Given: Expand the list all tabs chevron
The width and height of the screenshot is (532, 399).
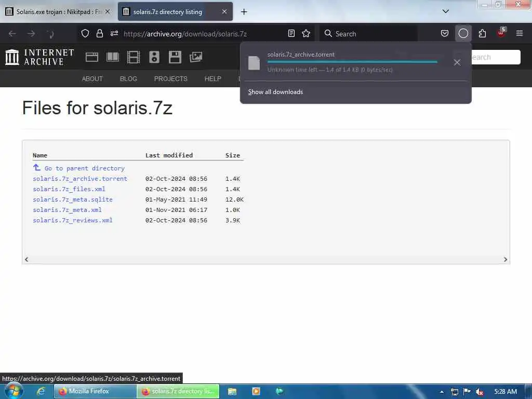Looking at the screenshot, I should pyautogui.click(x=445, y=11).
